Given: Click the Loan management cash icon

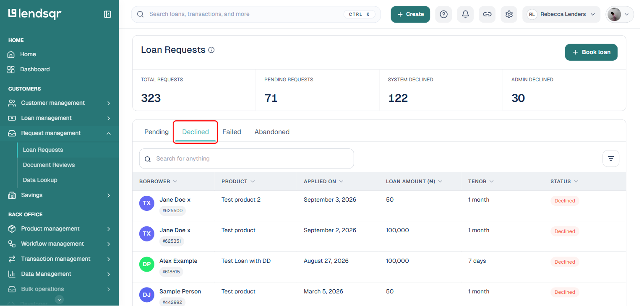Looking at the screenshot, I should point(12,118).
